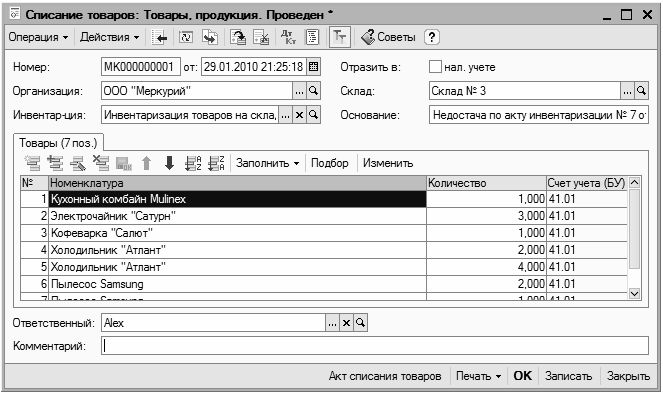Viewport: 663px width, 395px height.
Task: Click the Подбор button
Action: pos(330,163)
